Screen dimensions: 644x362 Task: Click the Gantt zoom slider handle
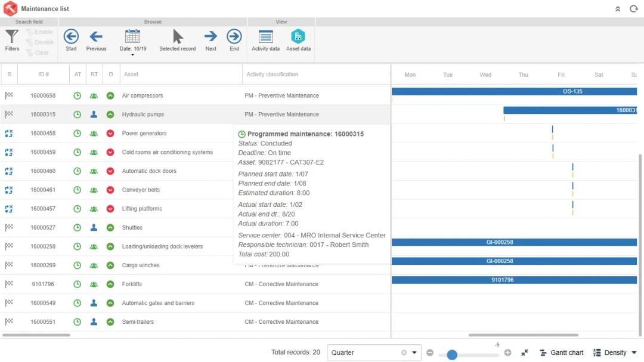[452, 355]
